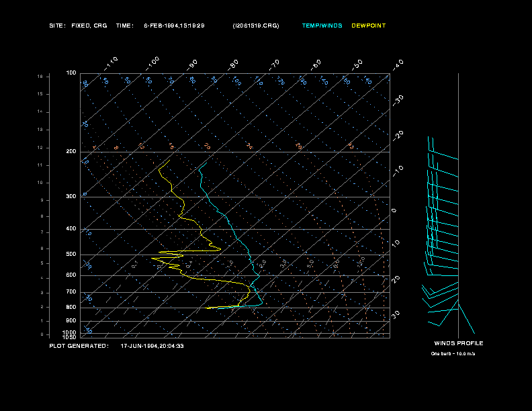
Task: Click the 600 pressure level label
Action: pyautogui.click(x=71, y=275)
